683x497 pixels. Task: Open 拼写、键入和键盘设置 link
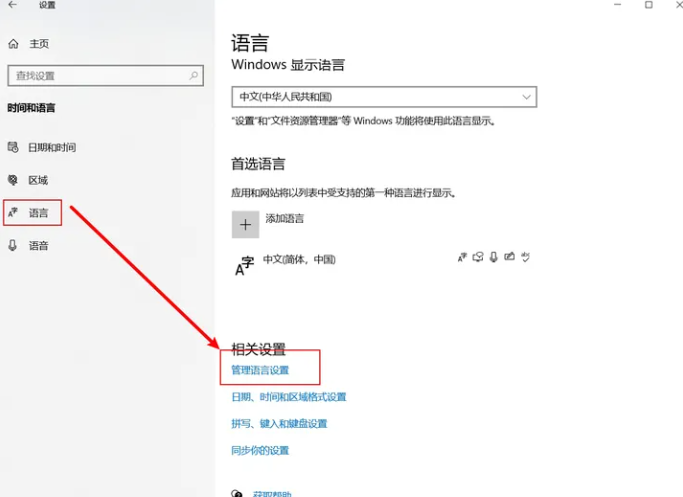point(279,424)
